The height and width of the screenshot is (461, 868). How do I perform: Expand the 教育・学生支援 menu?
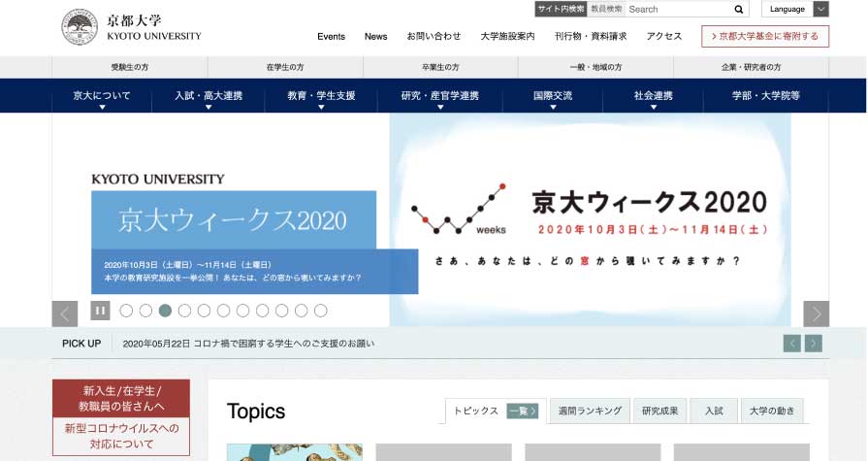(321, 96)
